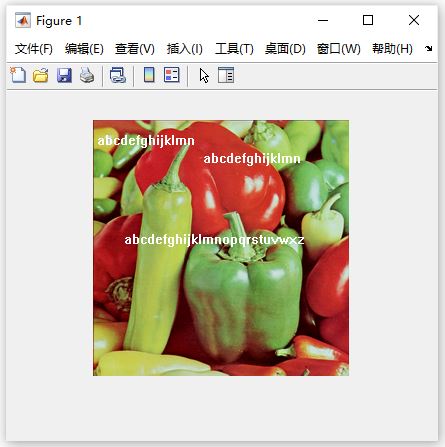Click the longest text abcdefghijklmnopqrstuvwxz
The image size is (445, 447).
[214, 240]
